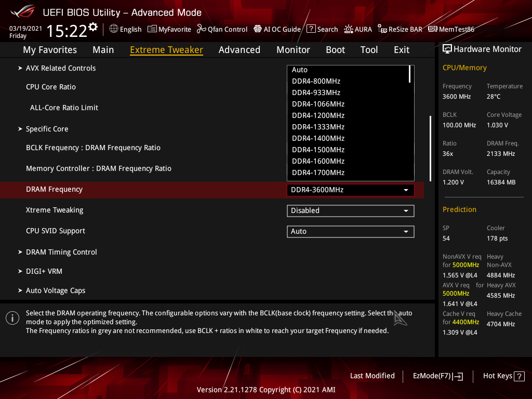532x399 pixels.
Task: Click the info icon in help panel
Action: (x=12, y=318)
